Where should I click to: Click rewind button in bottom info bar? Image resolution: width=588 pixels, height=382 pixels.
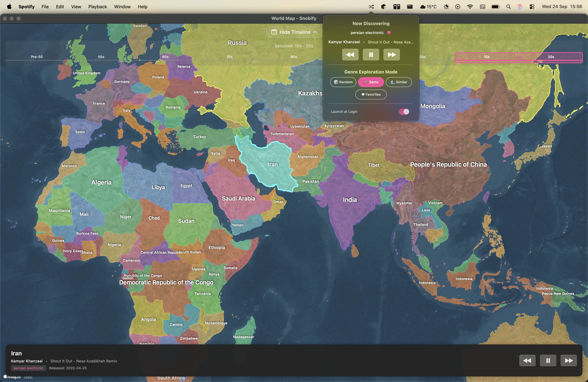(x=527, y=361)
